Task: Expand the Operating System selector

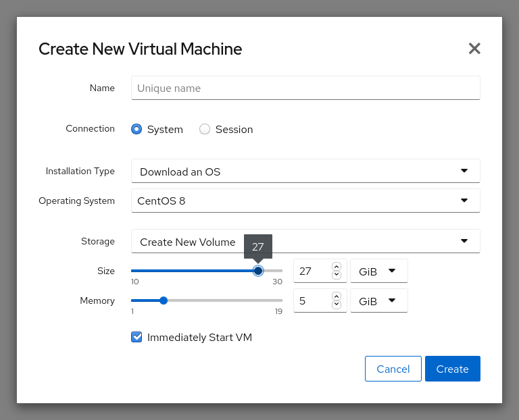Action: pos(305,201)
